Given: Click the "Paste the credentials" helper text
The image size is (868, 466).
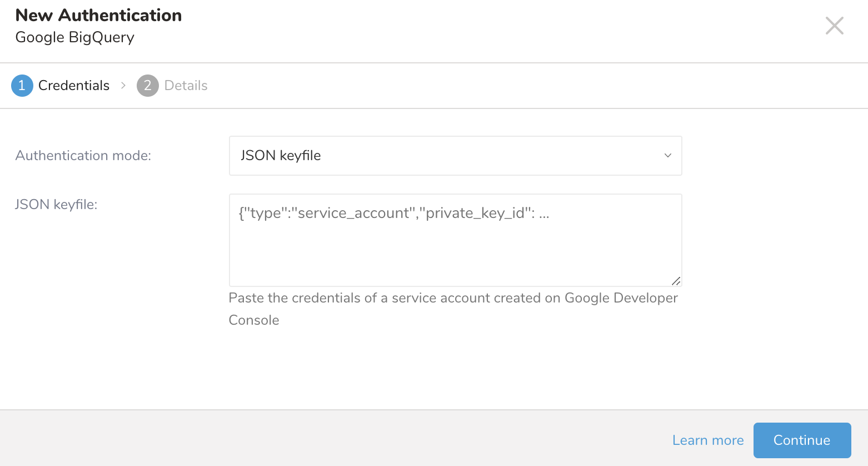Looking at the screenshot, I should coord(452,298).
